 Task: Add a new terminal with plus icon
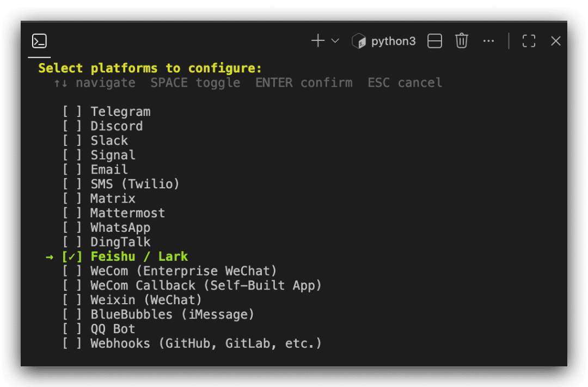318,41
